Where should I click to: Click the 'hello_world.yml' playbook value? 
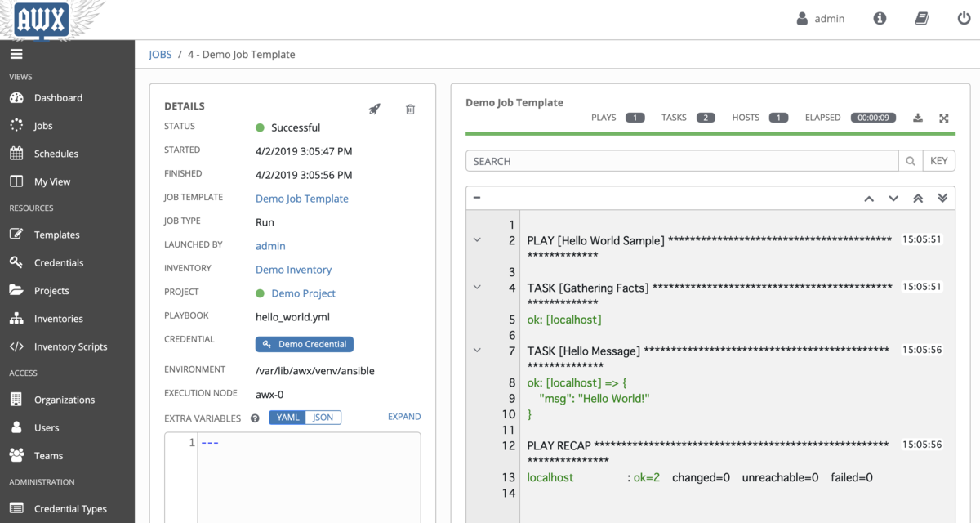click(x=293, y=316)
